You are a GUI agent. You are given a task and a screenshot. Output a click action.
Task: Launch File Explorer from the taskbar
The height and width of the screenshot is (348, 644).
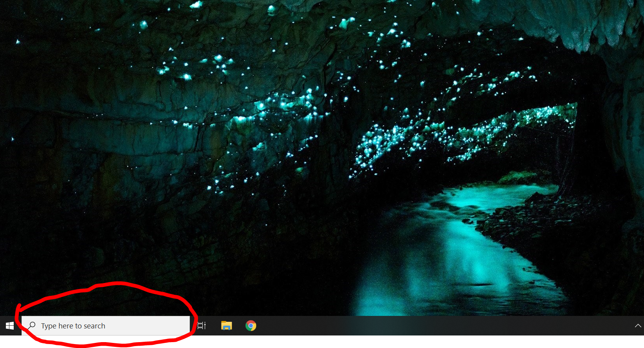point(226,326)
